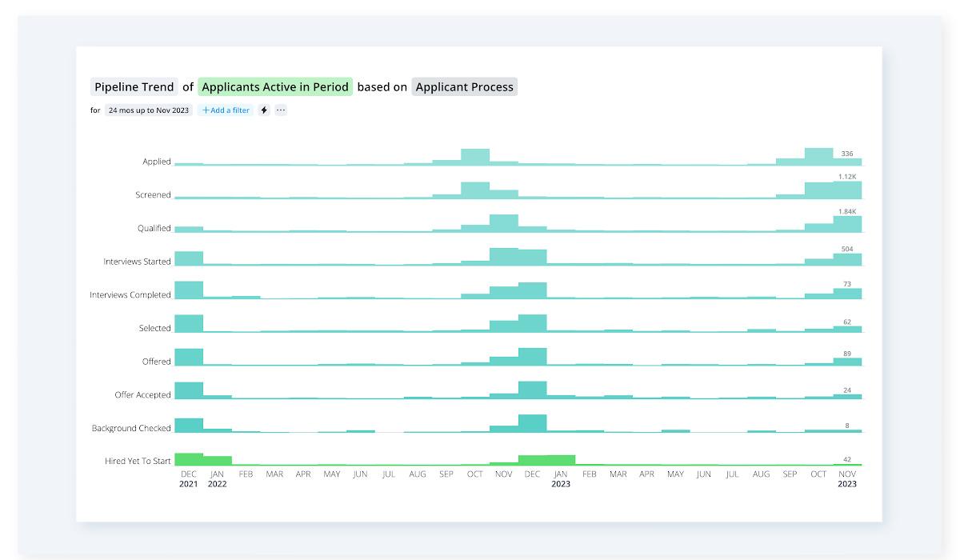Click the Background Checked stage label
This screenshot has height=560, width=960.
click(x=131, y=429)
